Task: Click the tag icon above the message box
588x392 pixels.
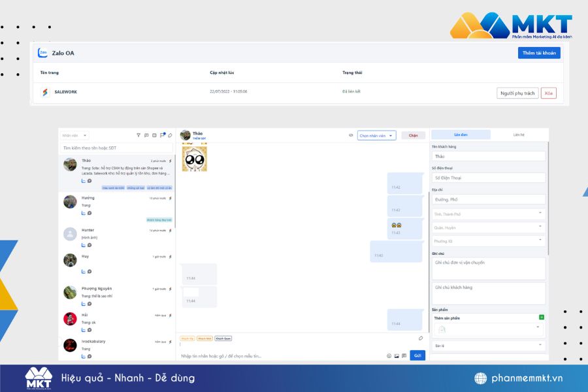Action: pos(421,338)
